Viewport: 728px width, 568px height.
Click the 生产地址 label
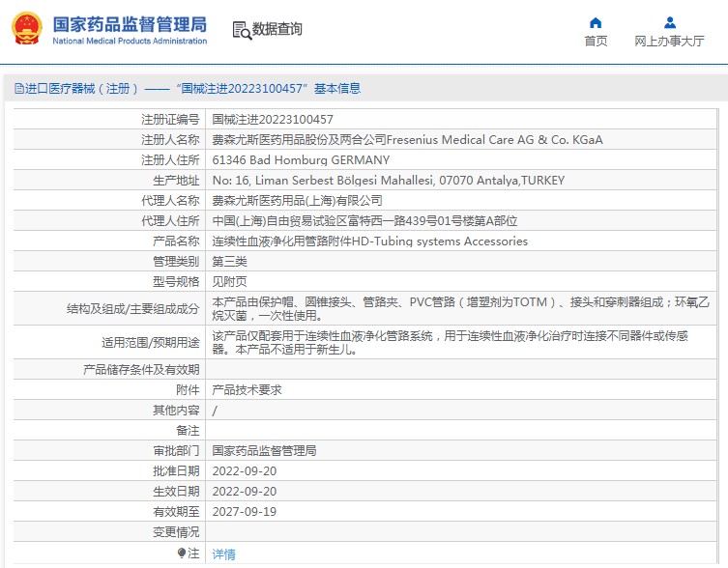176,181
